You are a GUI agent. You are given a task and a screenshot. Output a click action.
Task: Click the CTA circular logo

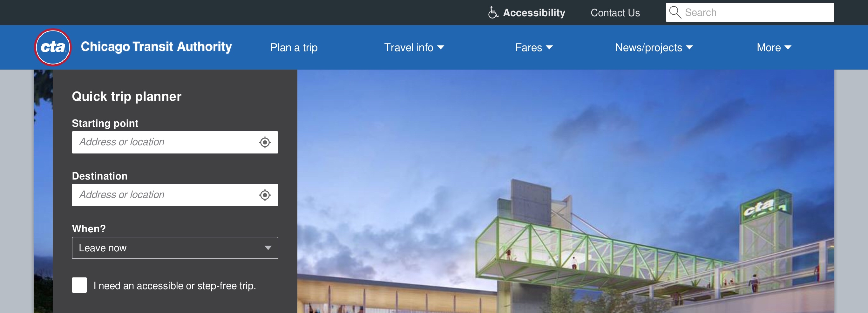pos(53,47)
